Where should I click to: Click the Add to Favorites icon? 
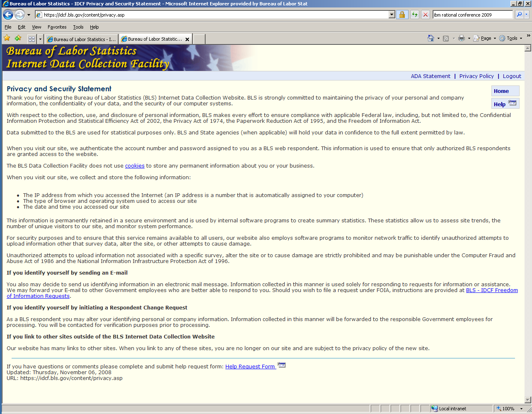point(18,39)
